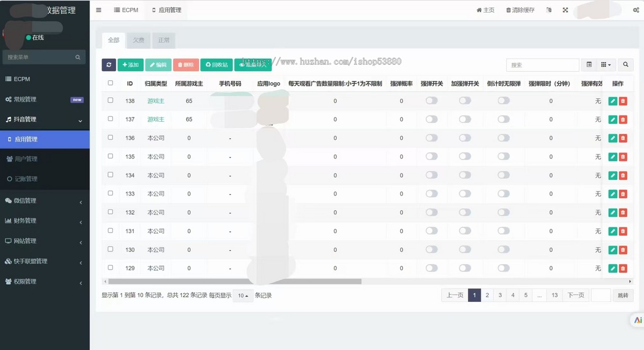
Task: Click the 下一页 next page button
Action: pyautogui.click(x=575, y=295)
